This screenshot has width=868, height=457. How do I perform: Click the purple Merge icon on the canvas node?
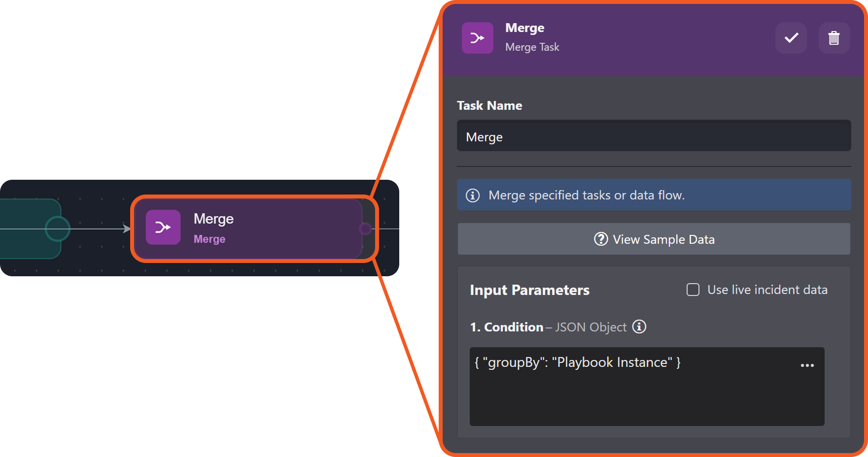pyautogui.click(x=163, y=227)
